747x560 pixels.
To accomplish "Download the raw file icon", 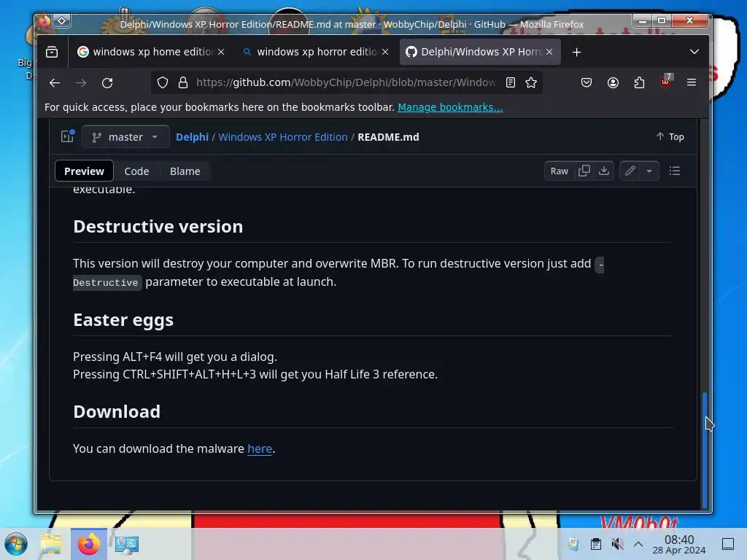I will click(x=604, y=171).
